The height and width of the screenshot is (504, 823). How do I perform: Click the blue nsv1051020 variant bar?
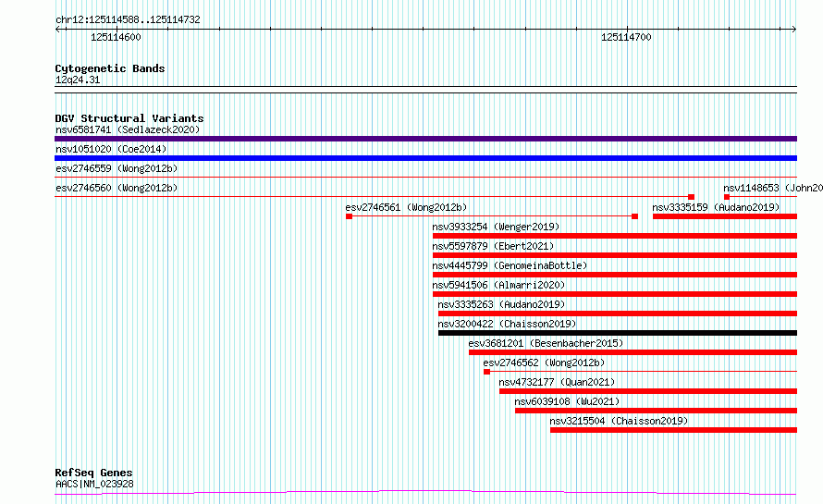(425, 158)
